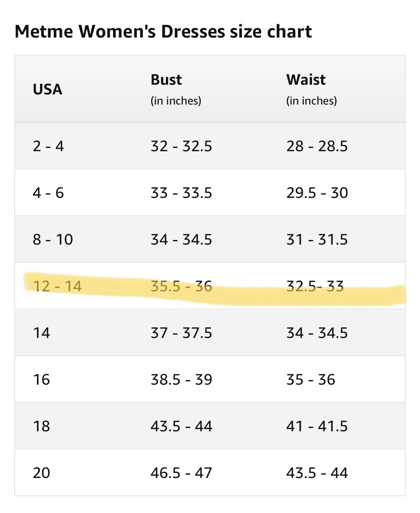
Task: Click the highlighted bust value 35.5 - 36
Action: [x=181, y=286]
